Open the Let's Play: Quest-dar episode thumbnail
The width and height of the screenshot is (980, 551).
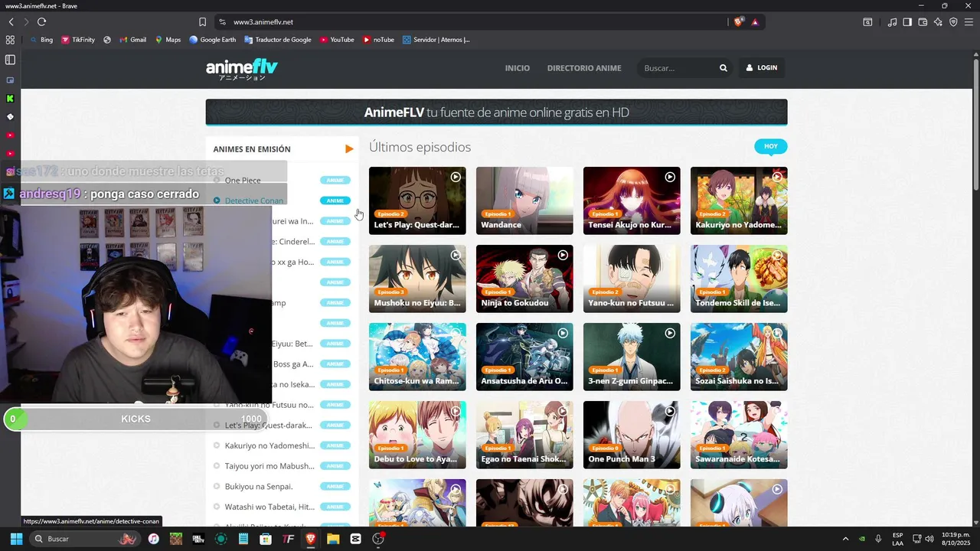(x=417, y=201)
